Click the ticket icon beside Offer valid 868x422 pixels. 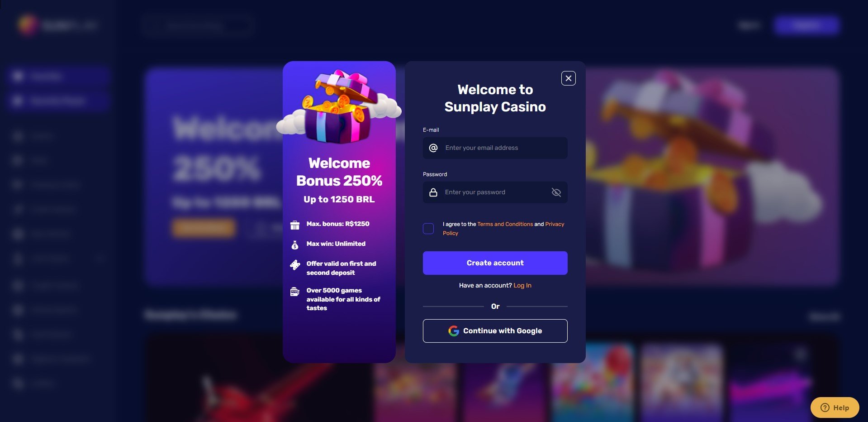295,265
